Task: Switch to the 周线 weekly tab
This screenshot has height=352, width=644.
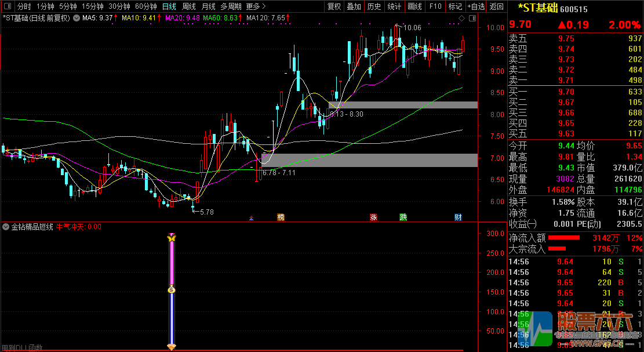Action: click(189, 7)
